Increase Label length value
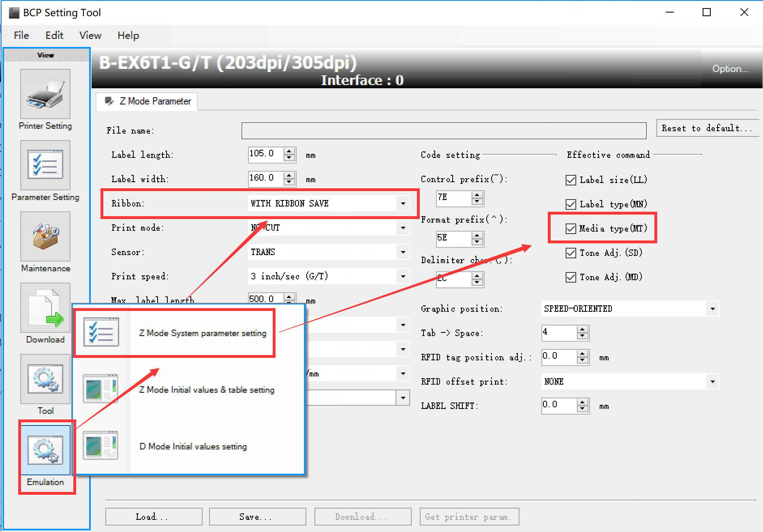This screenshot has width=763, height=532. click(289, 151)
